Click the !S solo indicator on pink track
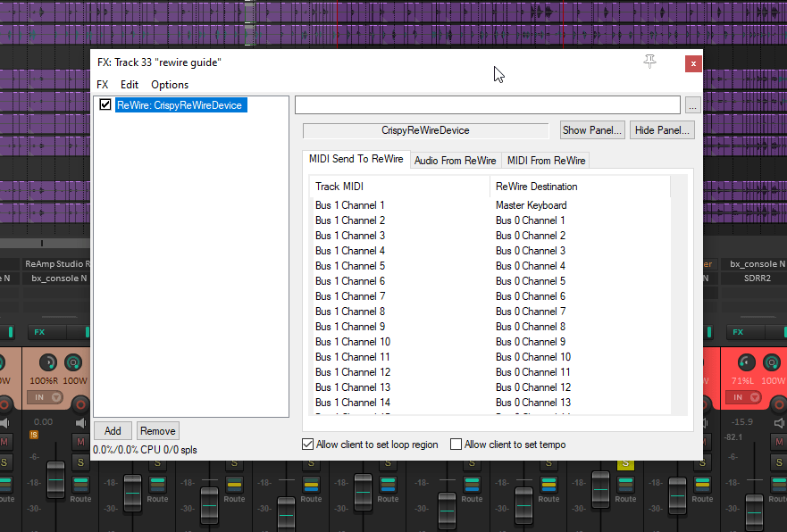 click(x=33, y=435)
